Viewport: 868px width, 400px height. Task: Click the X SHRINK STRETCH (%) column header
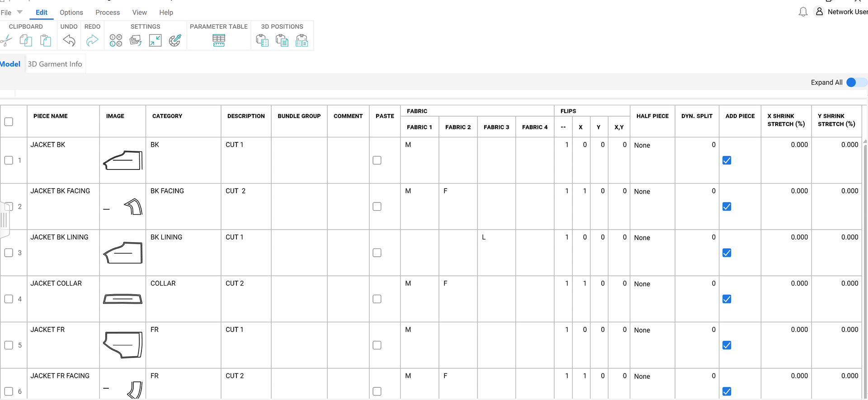[x=786, y=120]
